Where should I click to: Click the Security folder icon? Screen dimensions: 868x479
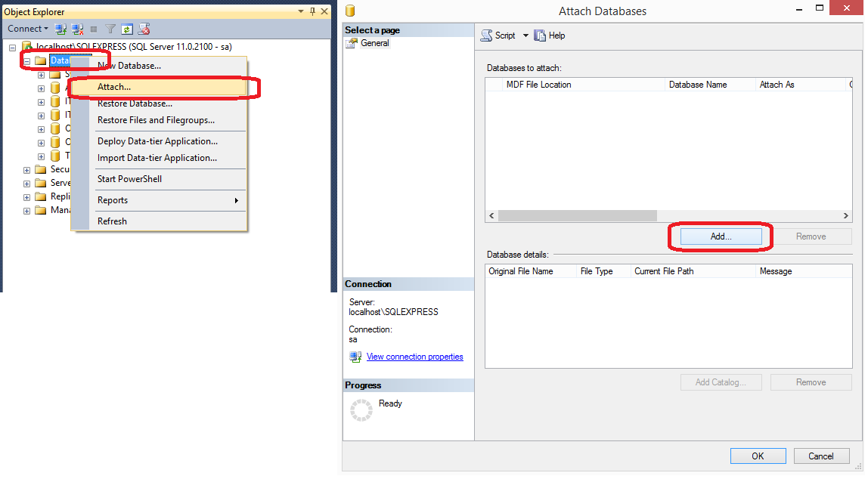40,169
